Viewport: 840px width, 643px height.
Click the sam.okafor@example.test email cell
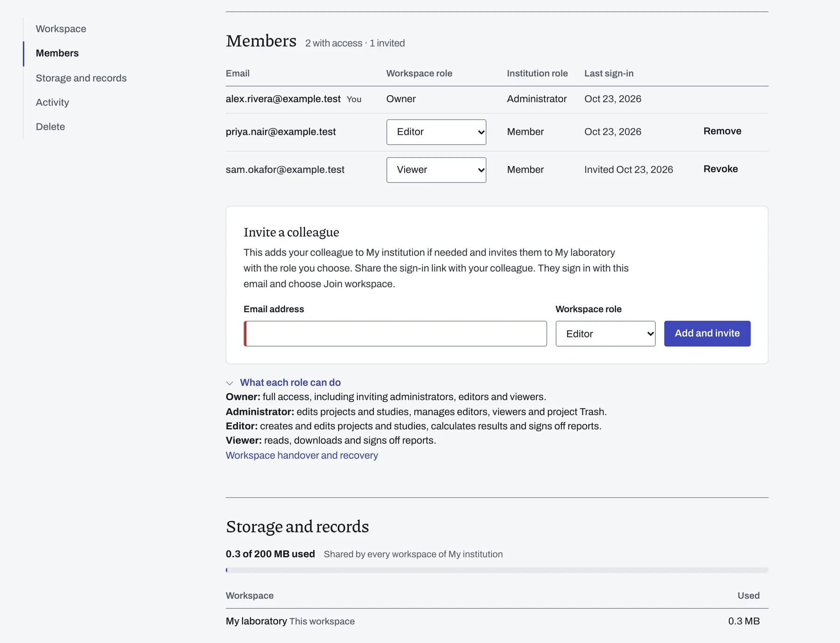point(285,170)
